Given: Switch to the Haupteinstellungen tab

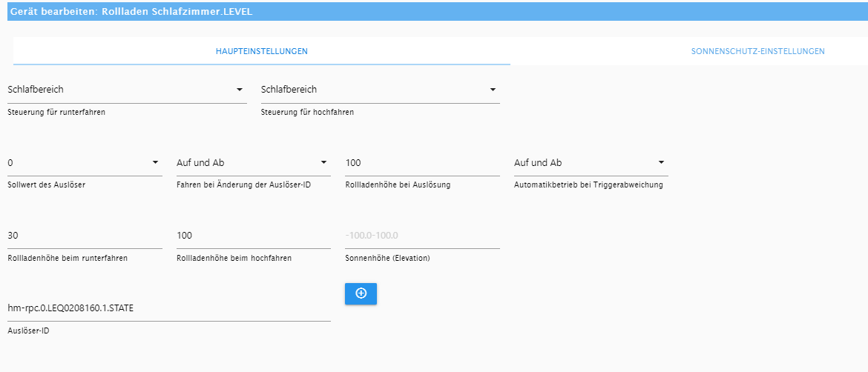Looking at the screenshot, I should [262, 51].
